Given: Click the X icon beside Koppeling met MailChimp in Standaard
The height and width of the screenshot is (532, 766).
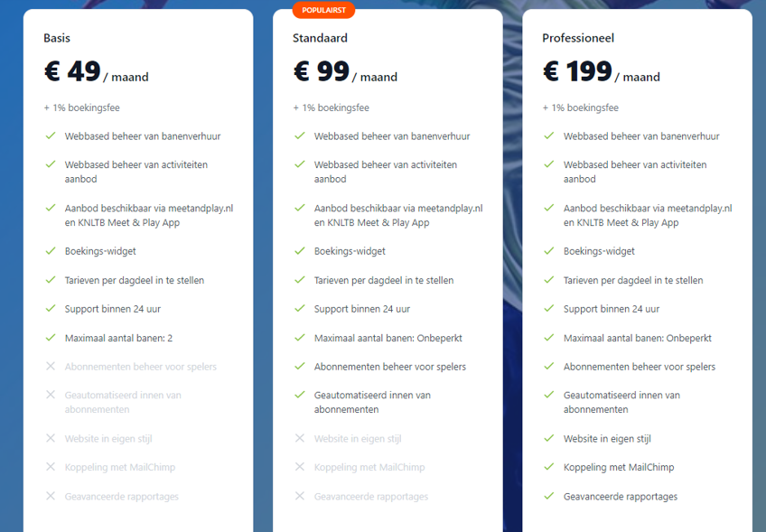Looking at the screenshot, I should pyautogui.click(x=300, y=467).
